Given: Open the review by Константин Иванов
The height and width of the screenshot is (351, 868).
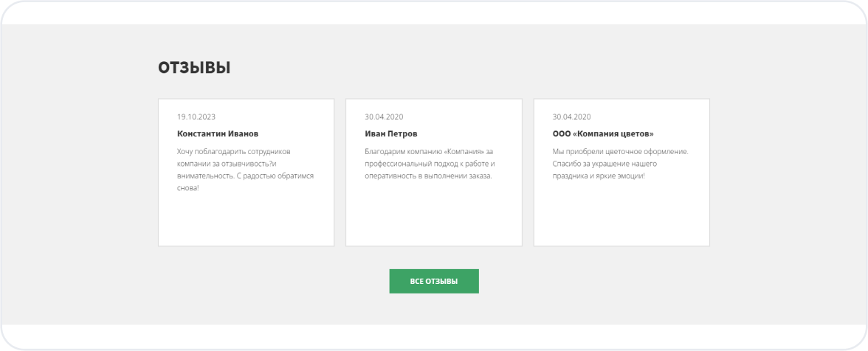Looking at the screenshot, I should pyautogui.click(x=218, y=134).
